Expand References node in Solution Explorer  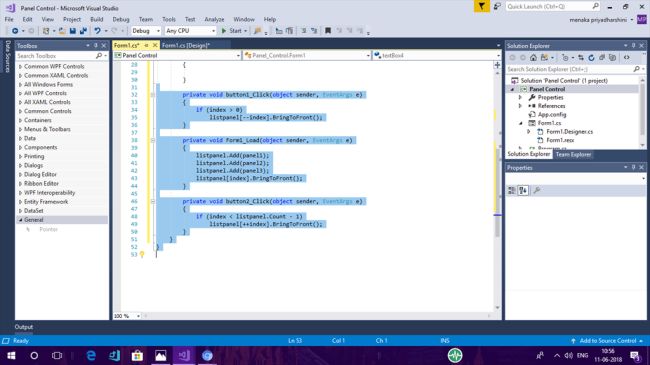pos(521,106)
